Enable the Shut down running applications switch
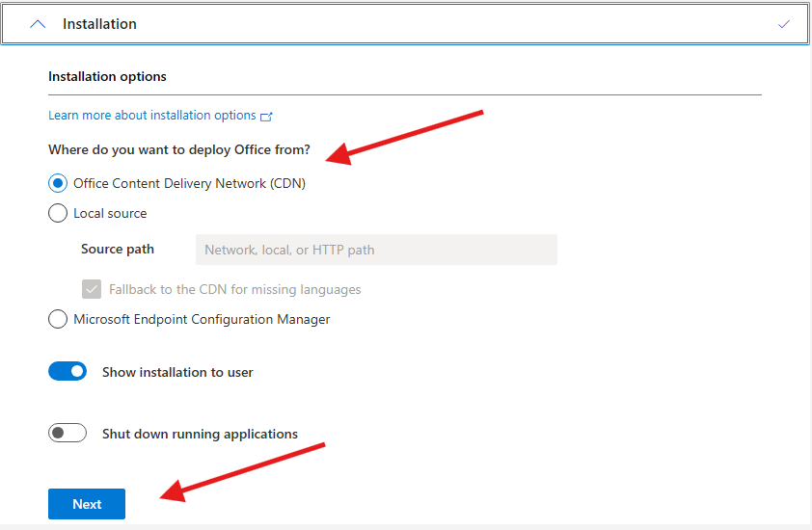The image size is (812, 530). 68,434
